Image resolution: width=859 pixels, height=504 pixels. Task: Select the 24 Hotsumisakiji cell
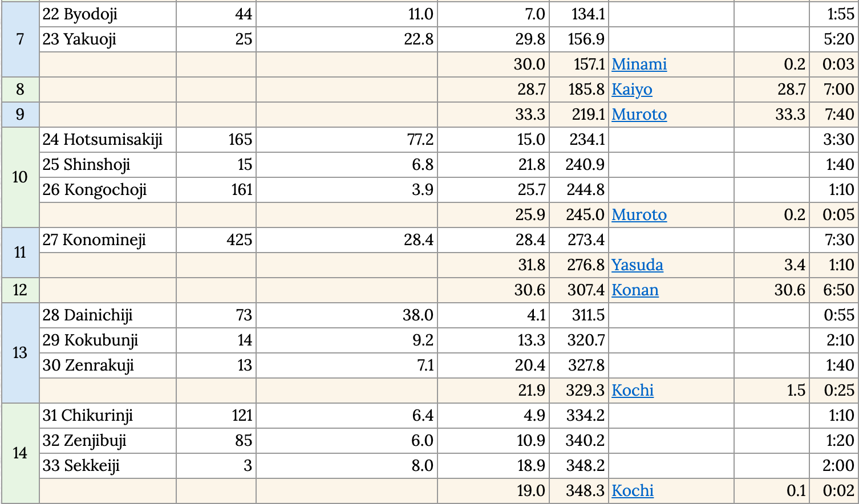[108, 140]
